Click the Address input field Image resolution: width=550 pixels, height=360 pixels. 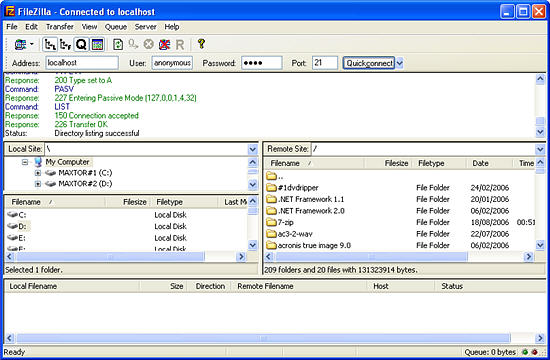(82, 63)
